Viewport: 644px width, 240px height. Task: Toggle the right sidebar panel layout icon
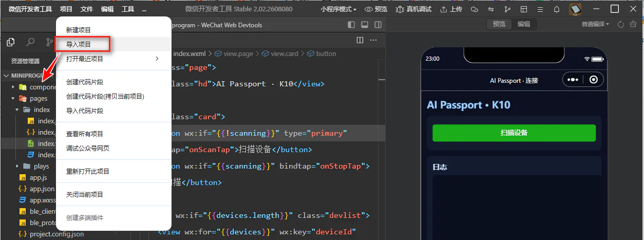378,25
